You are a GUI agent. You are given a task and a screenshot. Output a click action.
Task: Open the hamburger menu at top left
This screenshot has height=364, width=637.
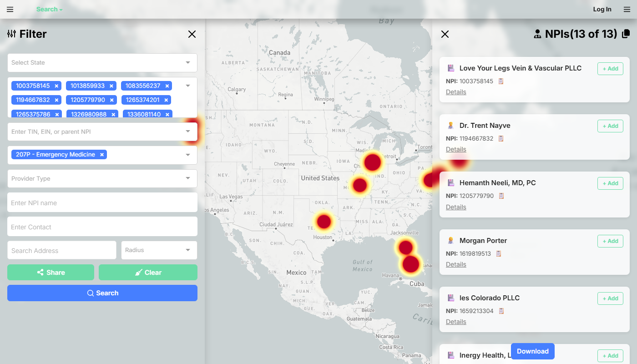(10, 9)
